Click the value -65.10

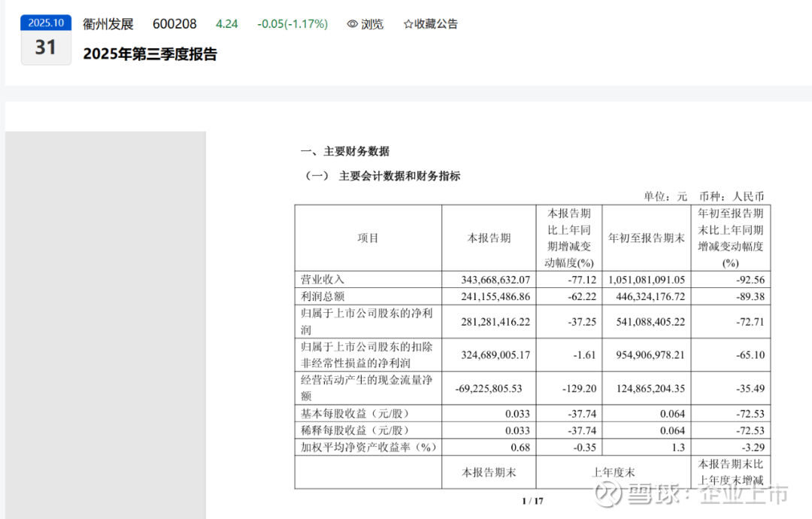[x=750, y=355]
